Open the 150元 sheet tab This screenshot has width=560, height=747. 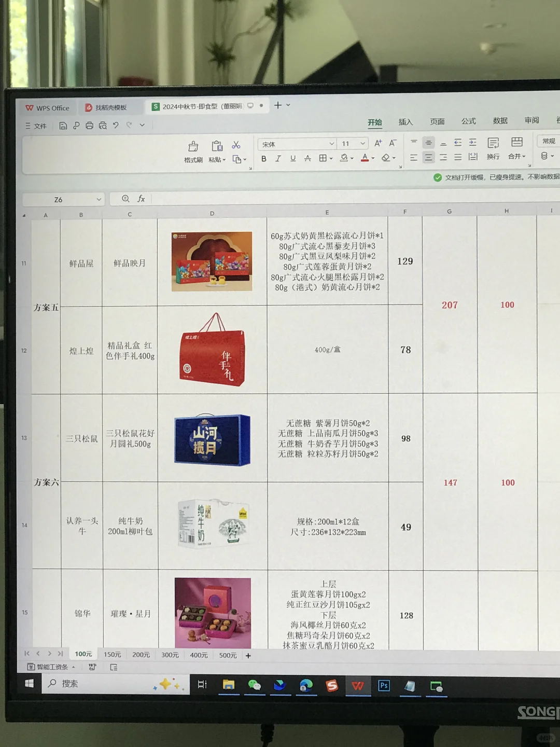pos(112,655)
